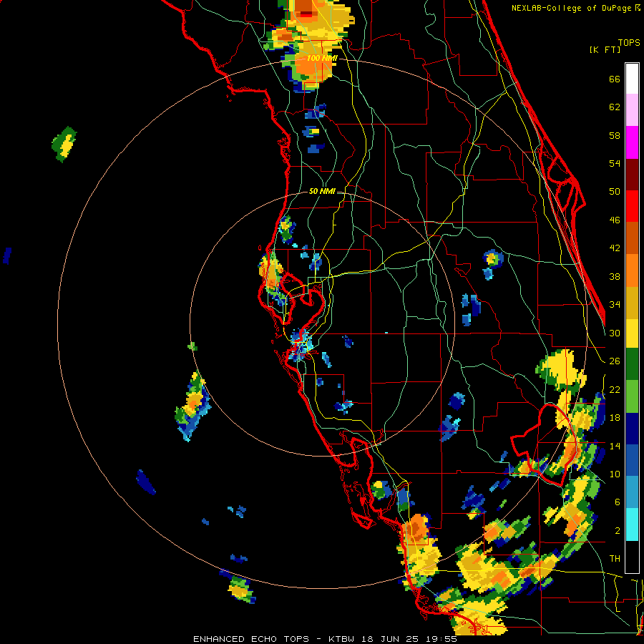Click the Enhanced Echo Tops KTBW timestamp caption
The width and height of the screenshot is (644, 644).
coord(325,639)
